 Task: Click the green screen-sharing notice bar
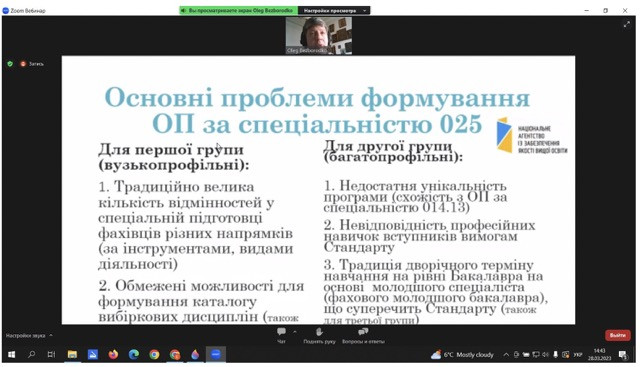coord(238,11)
